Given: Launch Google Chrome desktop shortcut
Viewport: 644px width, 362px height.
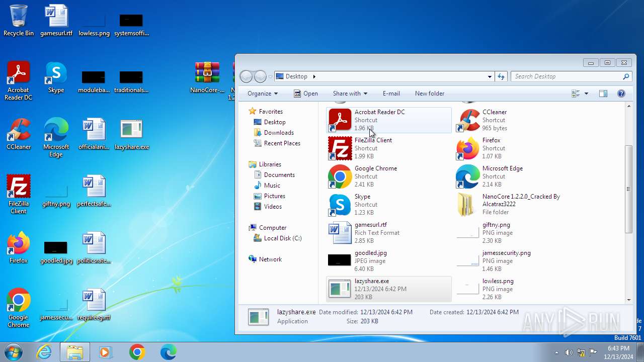Looking at the screenshot, I should coord(19,308).
